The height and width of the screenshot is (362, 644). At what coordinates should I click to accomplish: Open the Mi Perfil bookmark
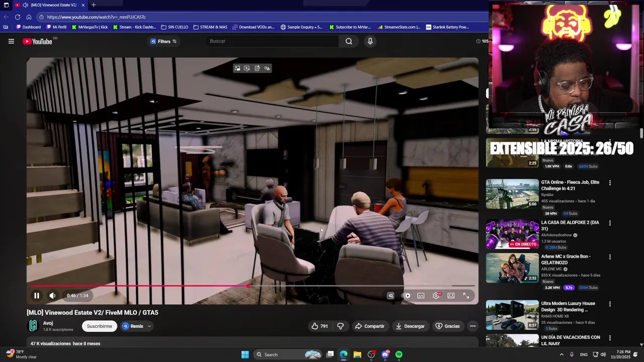pos(56,27)
